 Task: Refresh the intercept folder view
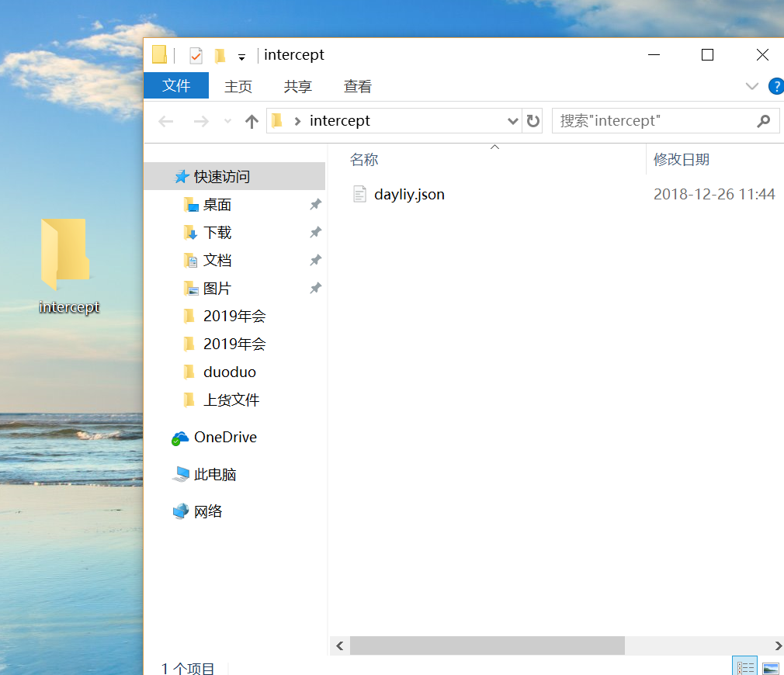coord(533,121)
